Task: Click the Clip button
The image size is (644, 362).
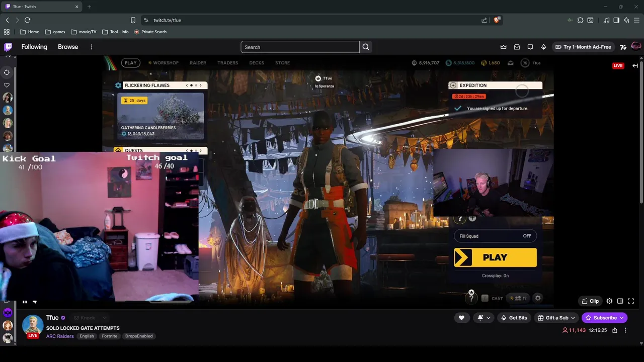Action: [590, 301]
